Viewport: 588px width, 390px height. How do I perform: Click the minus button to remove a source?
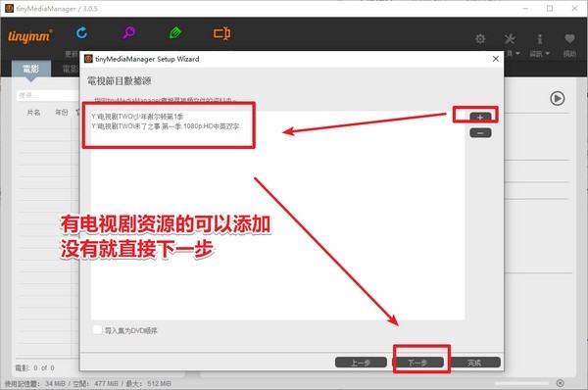point(480,132)
